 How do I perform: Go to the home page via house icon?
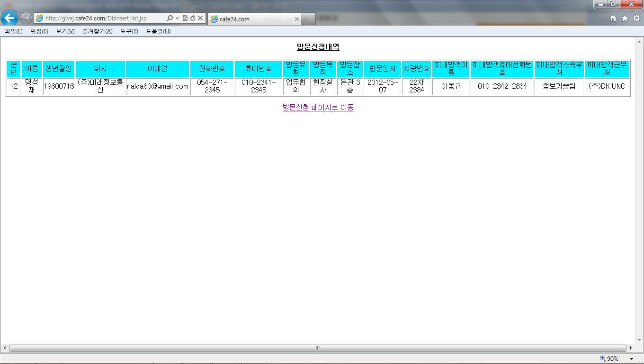[x=613, y=18]
